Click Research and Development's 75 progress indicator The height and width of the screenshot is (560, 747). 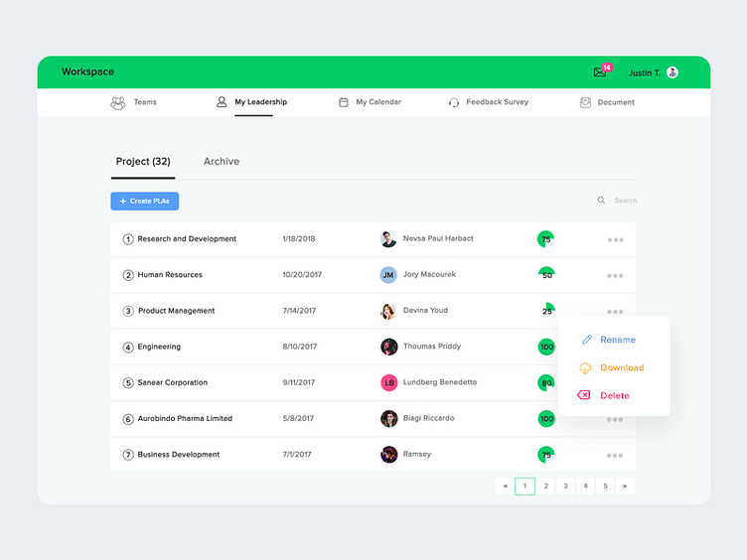pyautogui.click(x=546, y=239)
